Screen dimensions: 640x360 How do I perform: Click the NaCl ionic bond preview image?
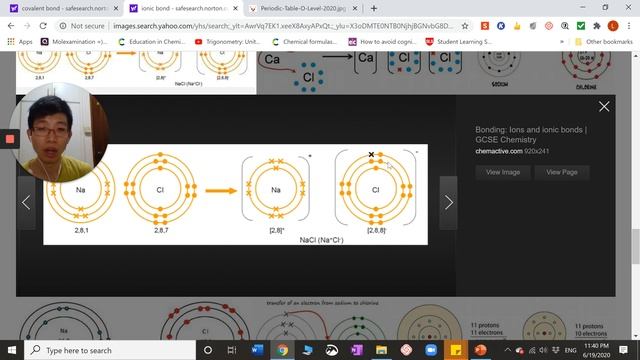[x=236, y=194]
